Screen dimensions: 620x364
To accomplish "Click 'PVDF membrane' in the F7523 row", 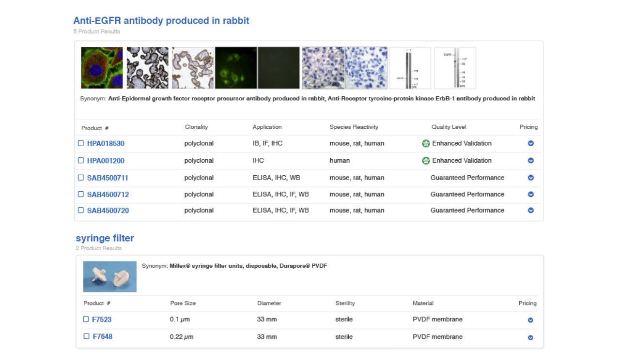I will [437, 319].
